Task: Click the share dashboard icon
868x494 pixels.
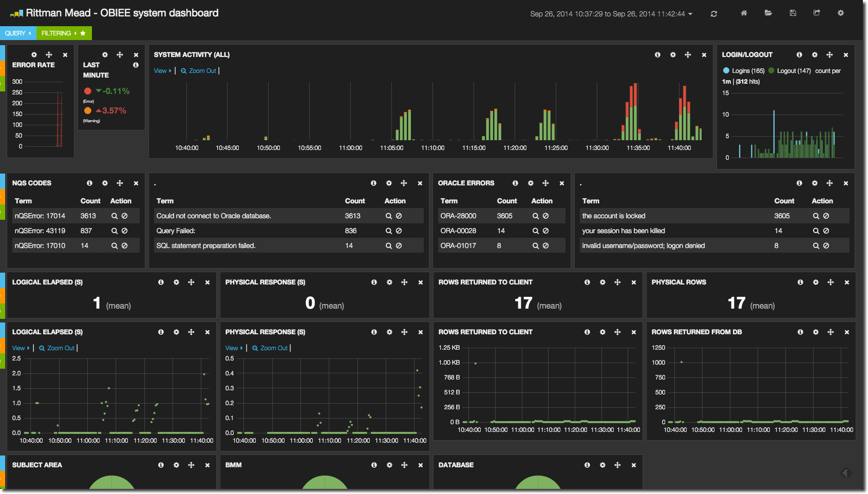Action: (817, 13)
